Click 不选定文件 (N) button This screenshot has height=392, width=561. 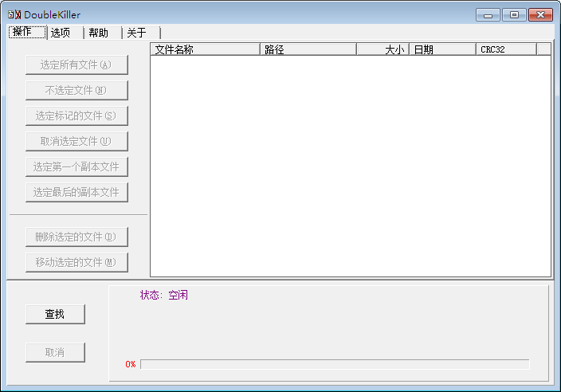coord(76,90)
